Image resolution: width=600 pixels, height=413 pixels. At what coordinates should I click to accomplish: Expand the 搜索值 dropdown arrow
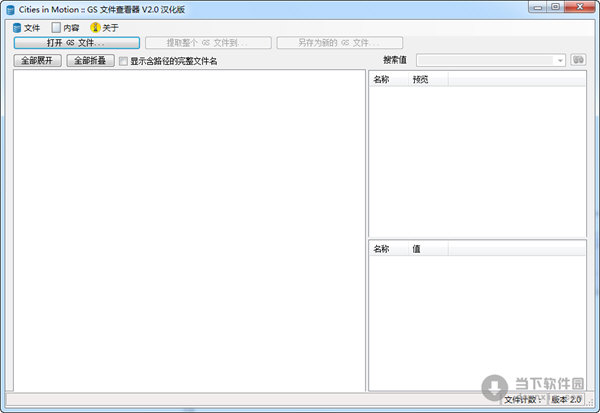(560, 60)
